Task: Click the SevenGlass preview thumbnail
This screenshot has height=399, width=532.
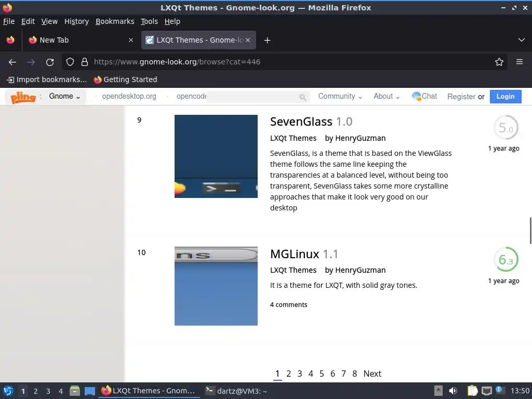Action: tap(216, 156)
